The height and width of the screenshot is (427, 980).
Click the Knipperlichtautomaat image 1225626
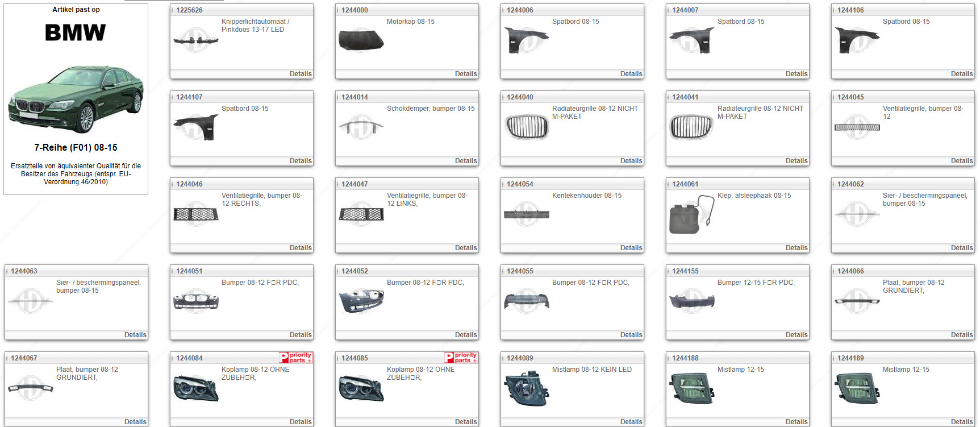[196, 40]
